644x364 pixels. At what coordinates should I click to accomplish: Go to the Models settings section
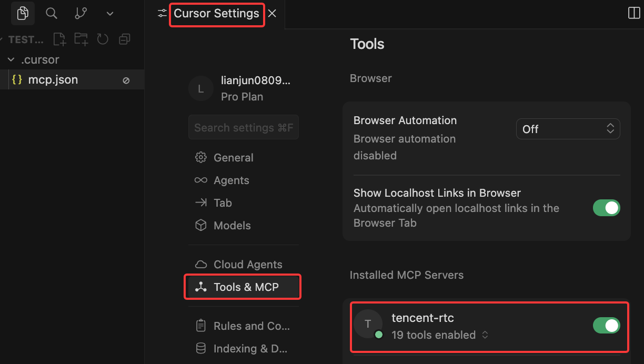pyautogui.click(x=232, y=225)
